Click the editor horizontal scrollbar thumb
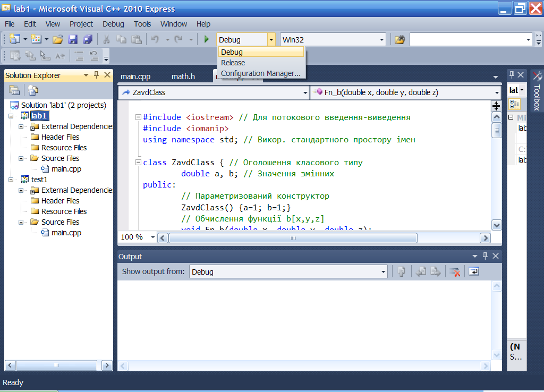544x392 pixels. pyautogui.click(x=293, y=238)
